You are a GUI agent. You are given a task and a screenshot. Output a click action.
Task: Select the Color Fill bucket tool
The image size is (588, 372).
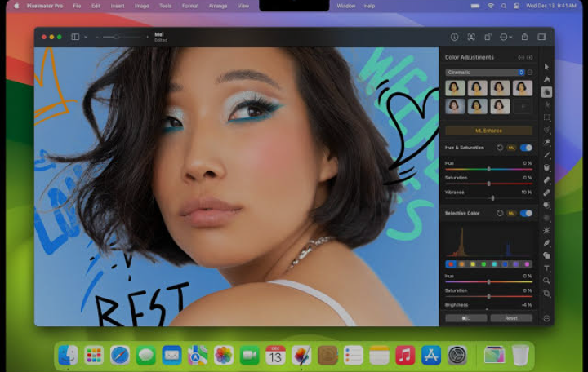click(546, 167)
